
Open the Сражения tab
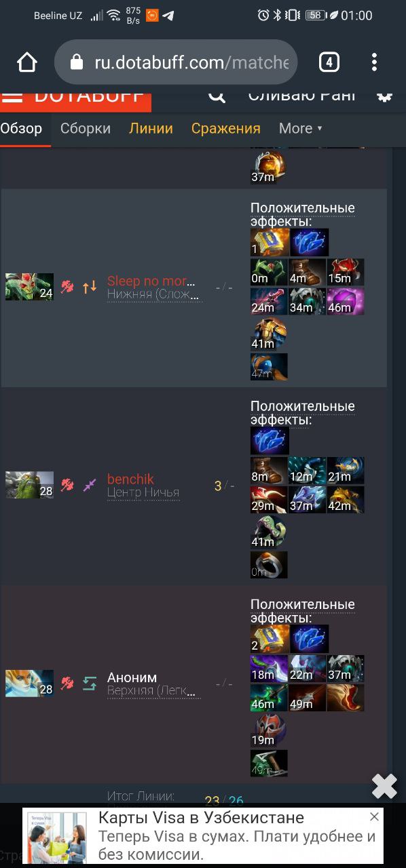click(226, 128)
